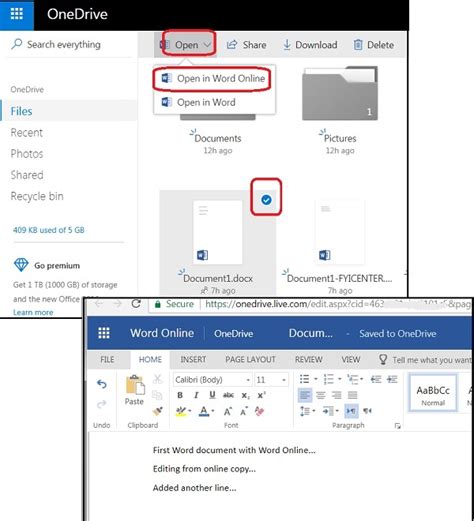This screenshot has width=474, height=521.
Task: Open the font name Calibri dropdown
Action: (248, 380)
